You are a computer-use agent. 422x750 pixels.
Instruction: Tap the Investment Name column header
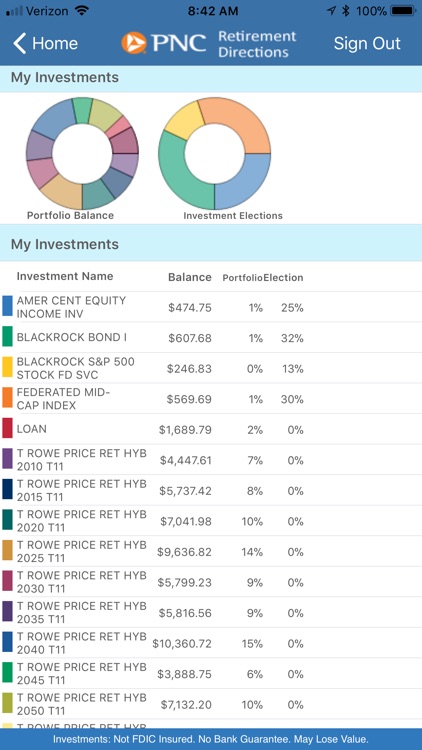tap(65, 276)
